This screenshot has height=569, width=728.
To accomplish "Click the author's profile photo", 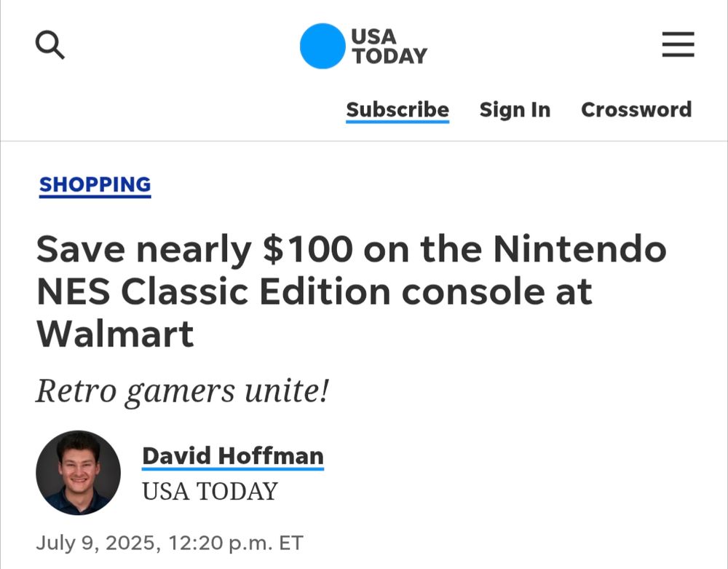I will (78, 472).
